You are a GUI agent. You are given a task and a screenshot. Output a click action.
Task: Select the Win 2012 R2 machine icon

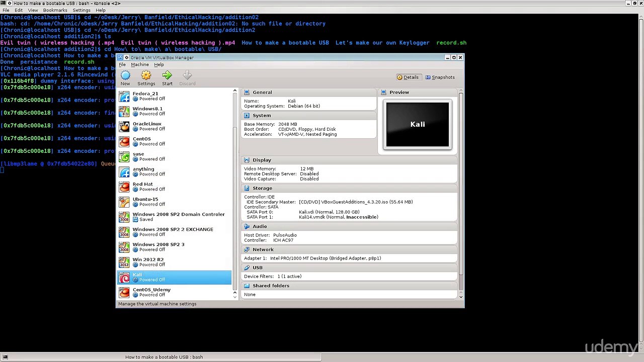(x=124, y=262)
